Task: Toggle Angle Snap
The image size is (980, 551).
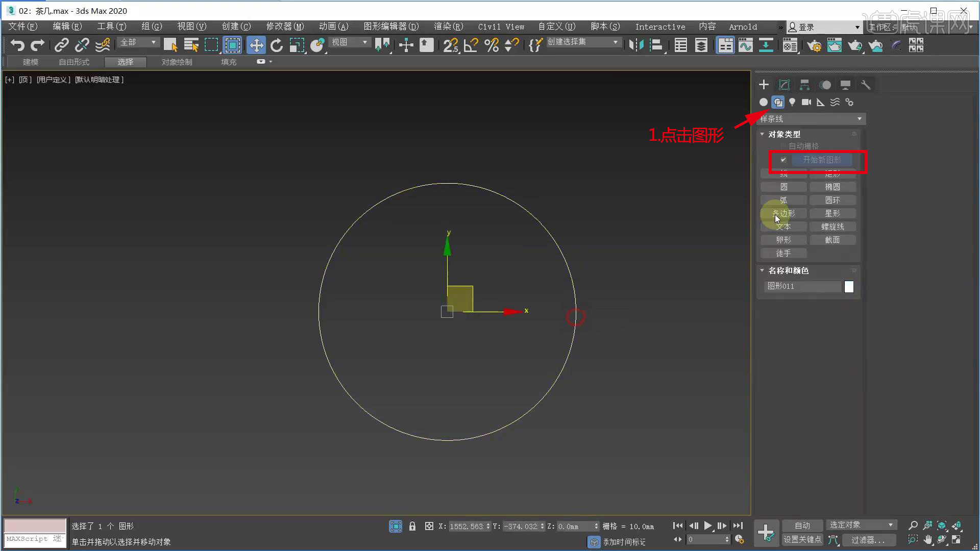Action: [471, 45]
